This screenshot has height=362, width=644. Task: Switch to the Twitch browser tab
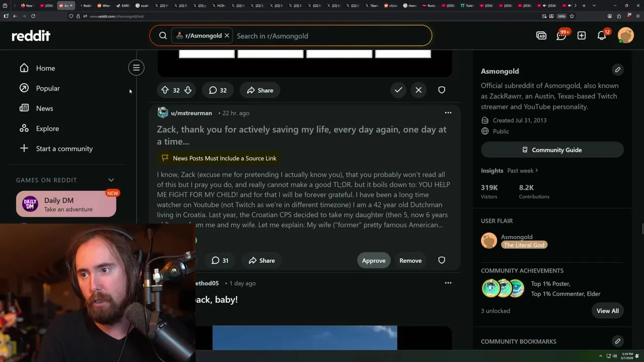coord(467,6)
